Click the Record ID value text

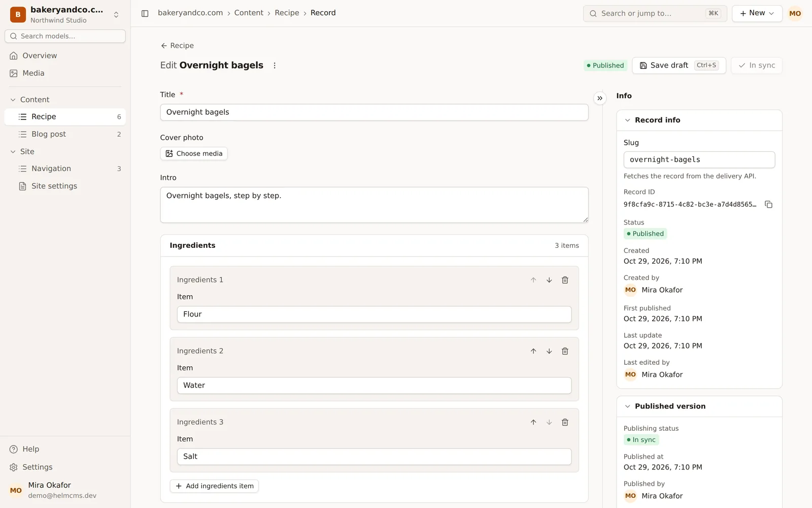point(690,204)
